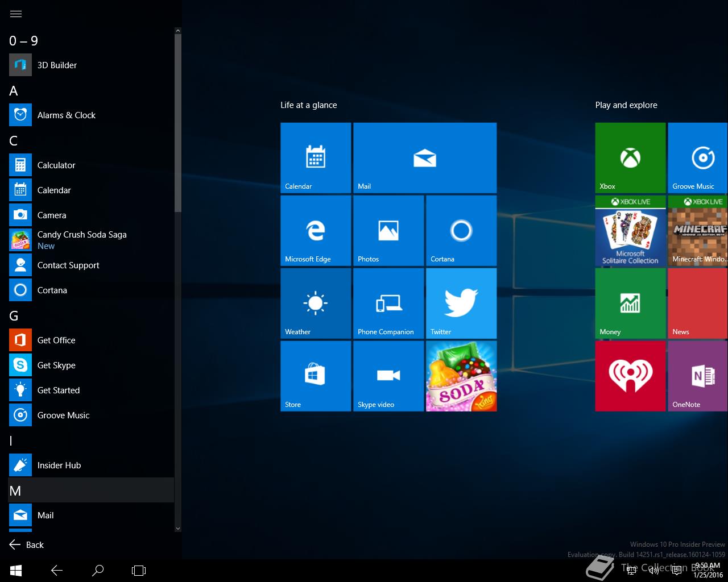Click the letter M group header
Viewport: 728px width, 582px height.
91,490
